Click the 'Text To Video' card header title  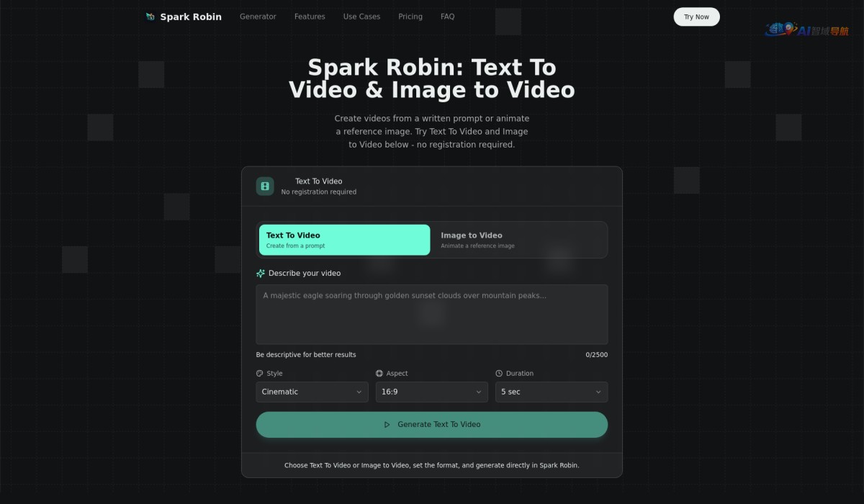point(319,181)
